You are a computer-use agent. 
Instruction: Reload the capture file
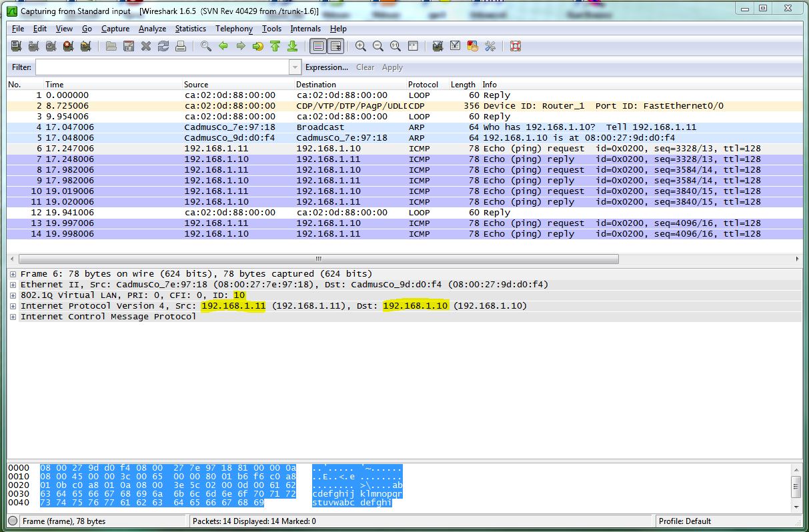[163, 46]
